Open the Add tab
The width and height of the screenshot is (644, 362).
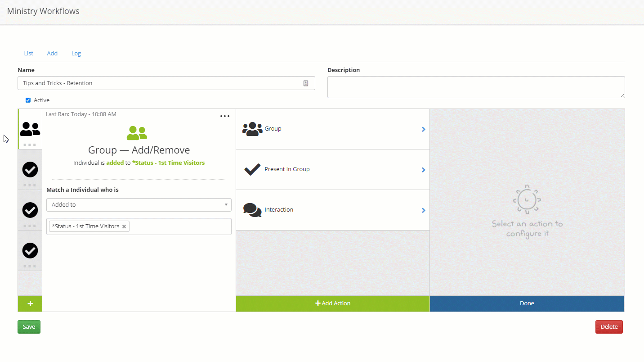[x=52, y=53]
